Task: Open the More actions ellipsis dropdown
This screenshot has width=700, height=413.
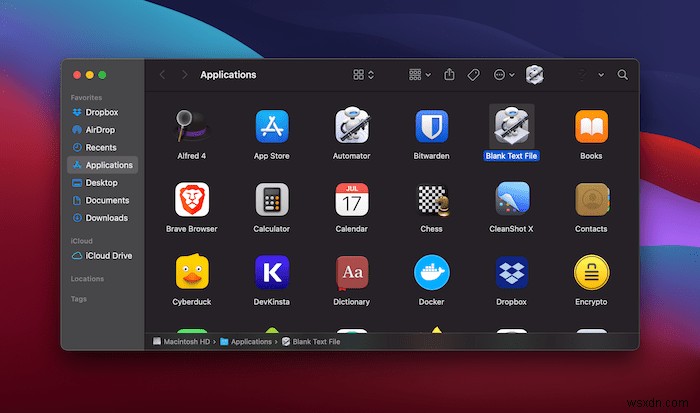Action: (504, 75)
